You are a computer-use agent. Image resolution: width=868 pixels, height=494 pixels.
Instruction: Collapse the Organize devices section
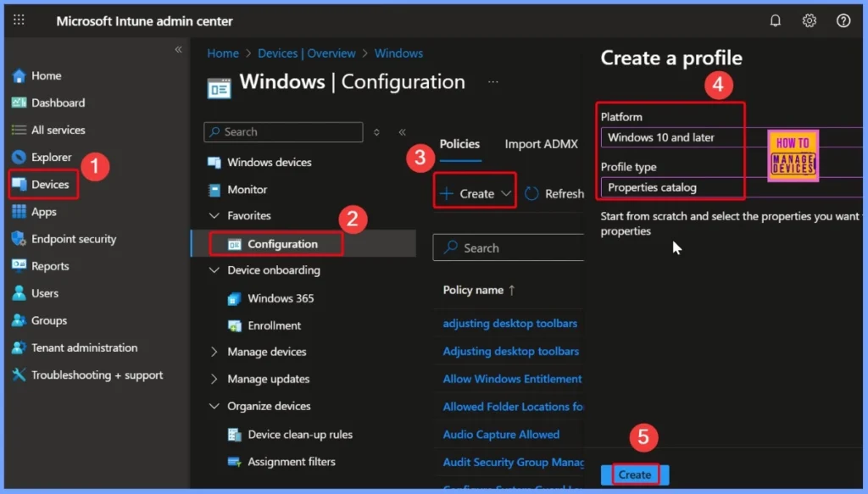click(214, 406)
